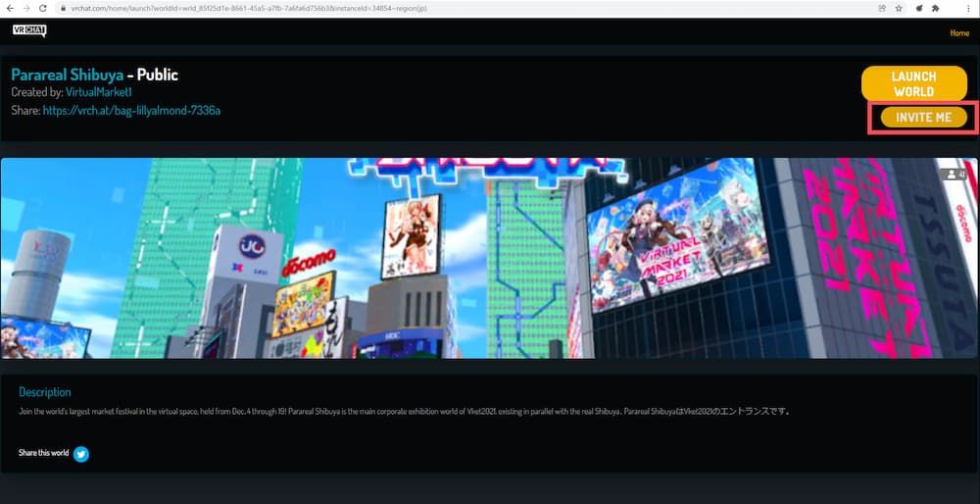
Task: Open the Home link in header
Action: click(x=959, y=33)
